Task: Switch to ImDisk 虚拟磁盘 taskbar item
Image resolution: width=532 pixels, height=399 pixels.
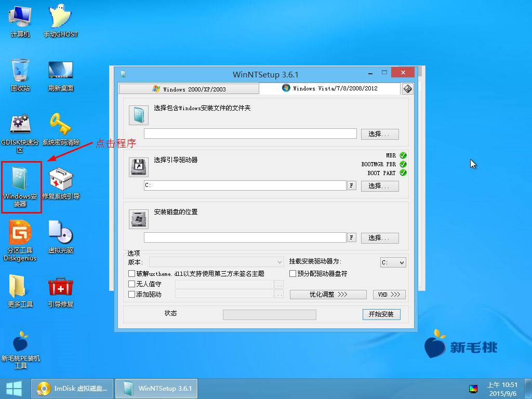Action: [x=72, y=389]
